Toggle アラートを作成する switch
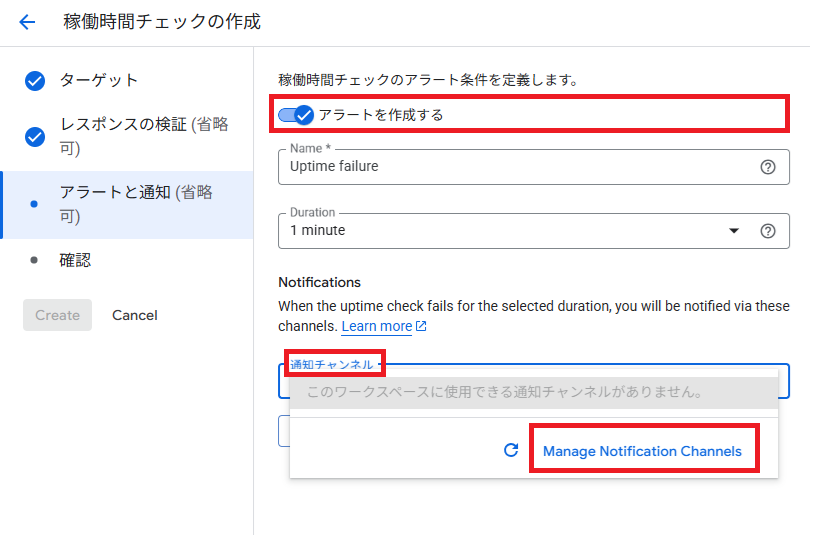Screen dimensions: 818x535 point(296,115)
